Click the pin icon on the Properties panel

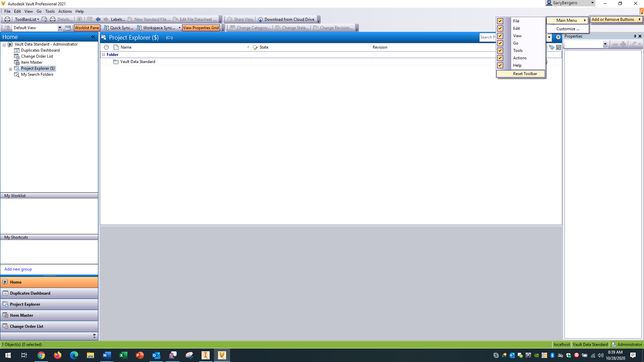pyautogui.click(x=636, y=36)
